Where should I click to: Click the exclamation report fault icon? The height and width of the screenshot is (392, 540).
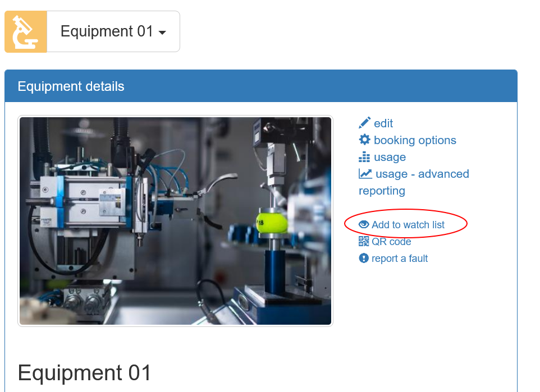[364, 259]
